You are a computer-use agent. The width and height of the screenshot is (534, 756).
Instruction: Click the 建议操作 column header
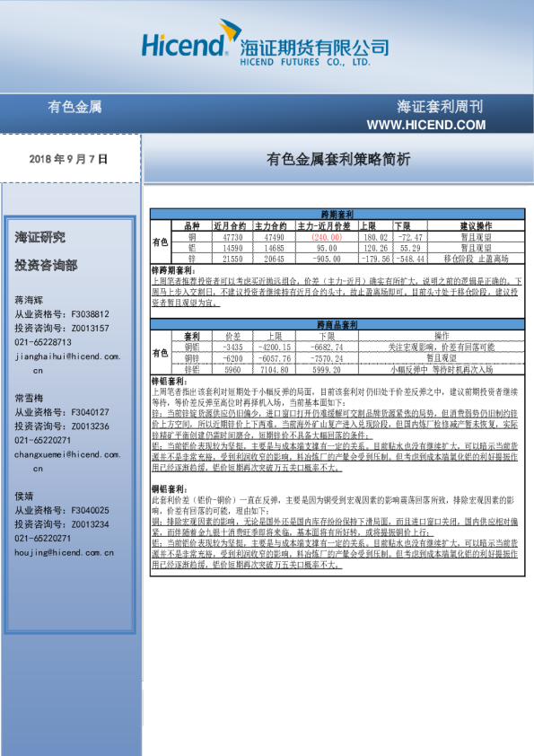pos(476,225)
